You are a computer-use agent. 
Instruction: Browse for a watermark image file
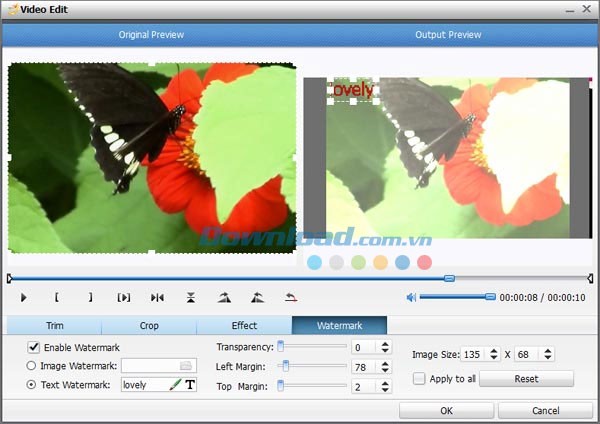tap(185, 366)
